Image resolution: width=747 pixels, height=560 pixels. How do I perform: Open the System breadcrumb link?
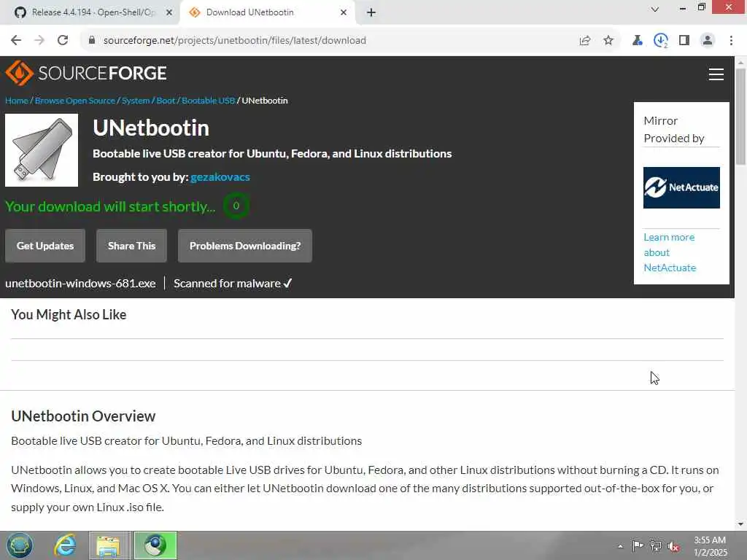point(136,101)
